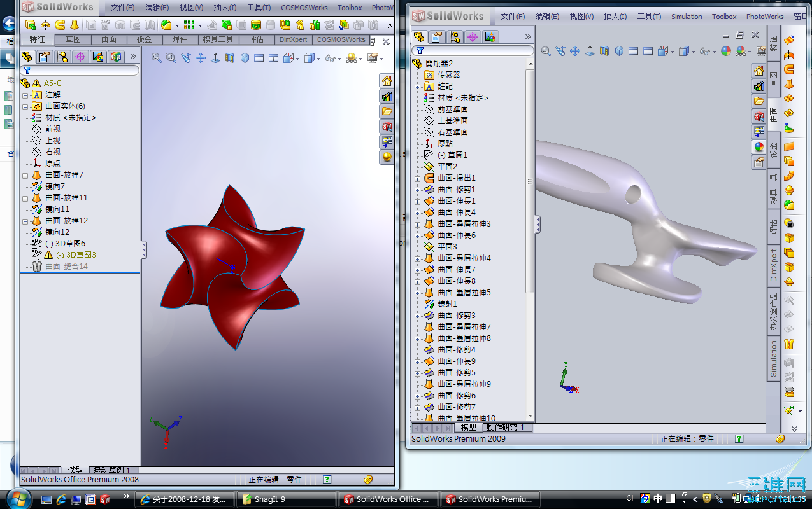The width and height of the screenshot is (812, 509).
Task: Switch to 曲面 tab in 2008 CommandManager
Action: pos(109,39)
